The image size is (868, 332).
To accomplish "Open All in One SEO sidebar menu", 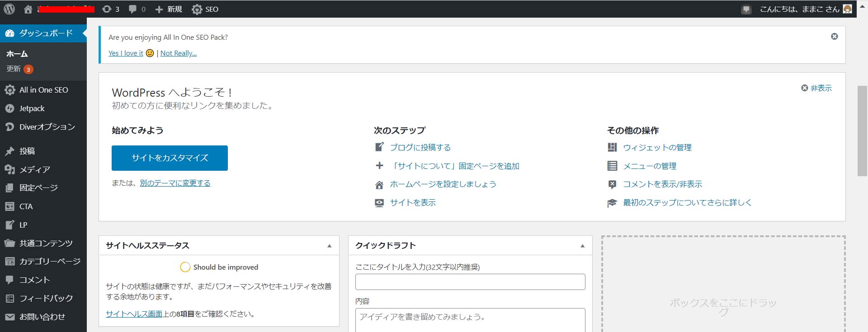I will tap(43, 90).
